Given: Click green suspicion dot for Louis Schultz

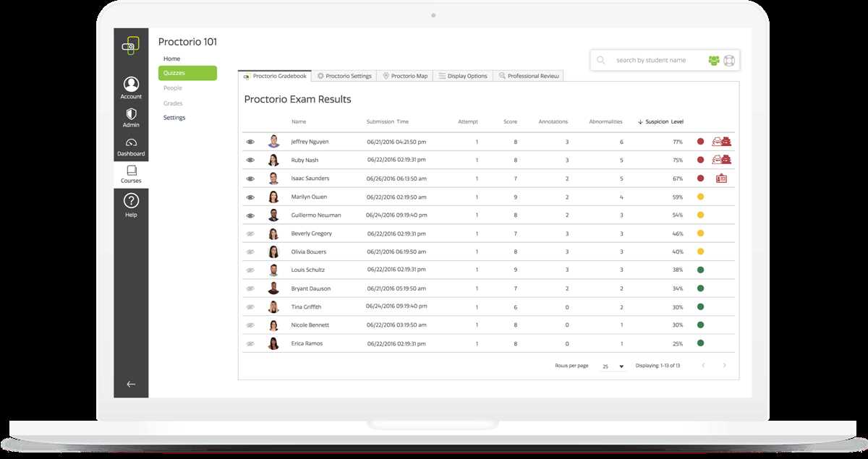Looking at the screenshot, I should [700, 270].
